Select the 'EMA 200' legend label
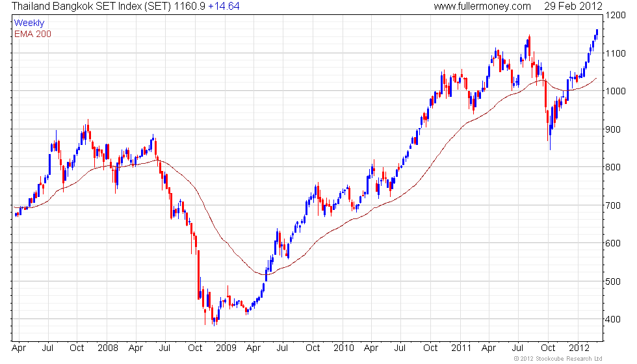Viewport: 637px width, 364px height. [x=33, y=34]
